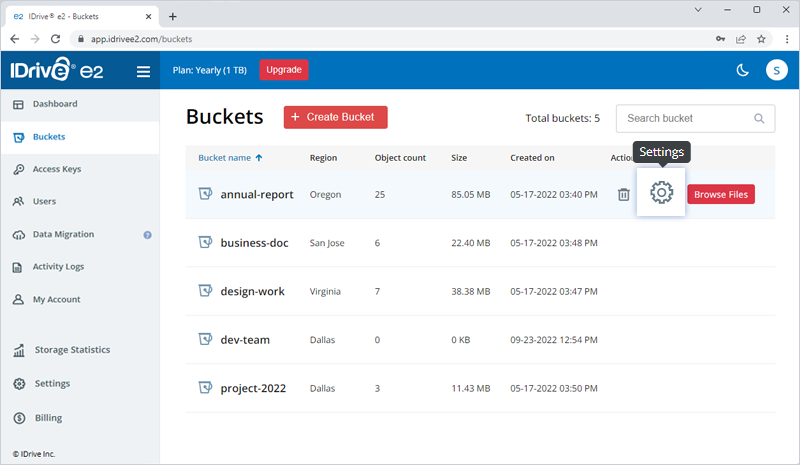Viewport: 800px width, 465px height.
Task: View site information lock icon
Action: tap(81, 39)
